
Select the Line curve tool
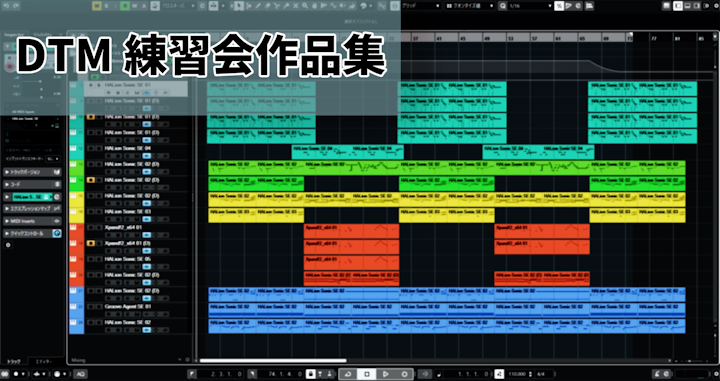coord(334,6)
